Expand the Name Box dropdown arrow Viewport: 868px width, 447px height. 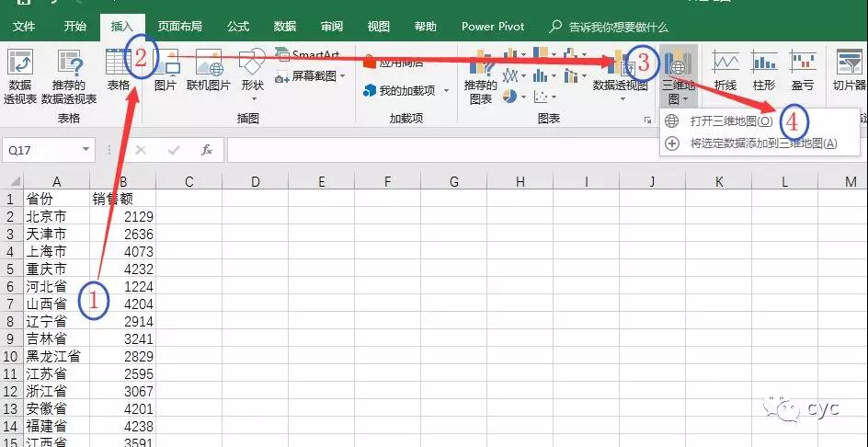coord(86,150)
